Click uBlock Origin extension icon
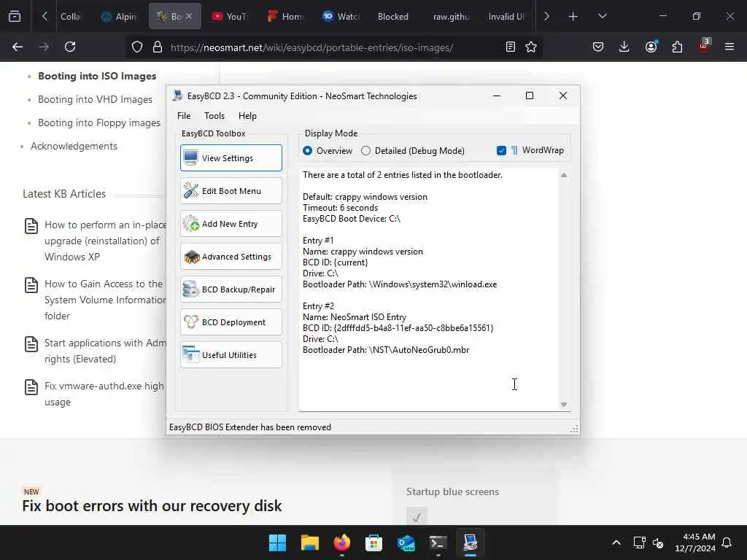Viewport: 747px width, 560px height. point(704,46)
